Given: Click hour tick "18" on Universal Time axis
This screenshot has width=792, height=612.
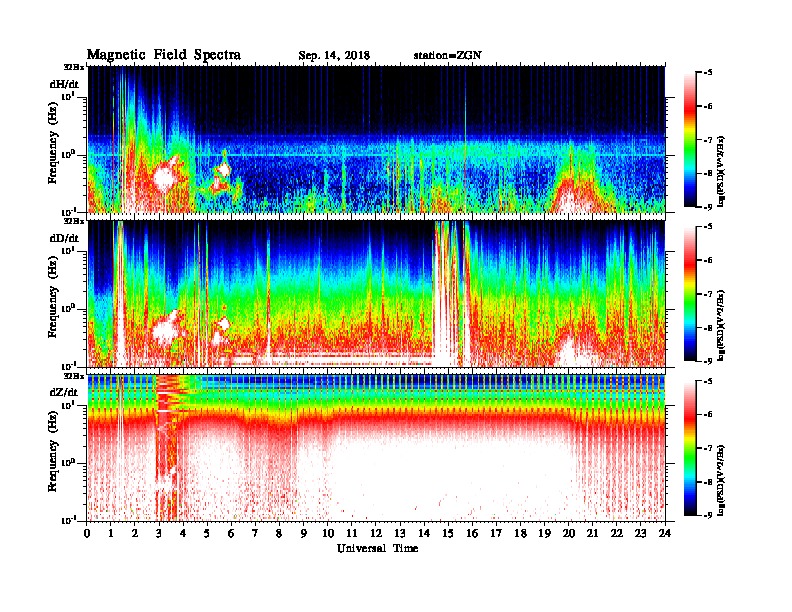Looking at the screenshot, I should click(x=520, y=533).
